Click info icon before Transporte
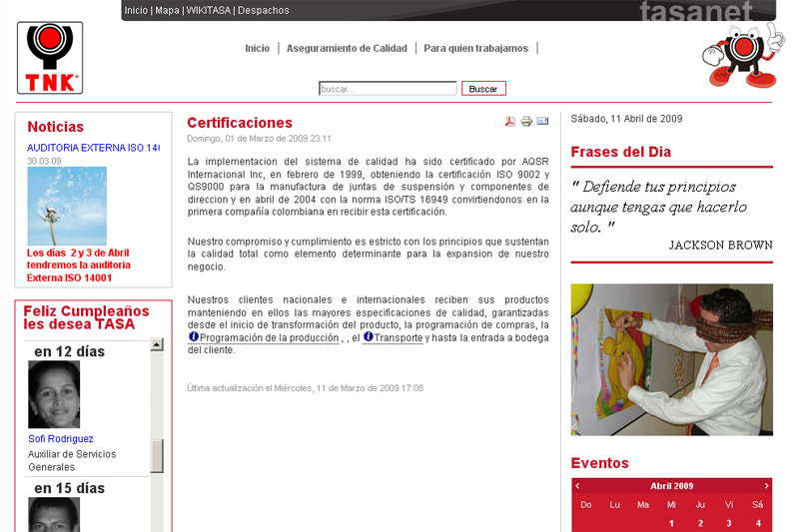 click(x=369, y=336)
